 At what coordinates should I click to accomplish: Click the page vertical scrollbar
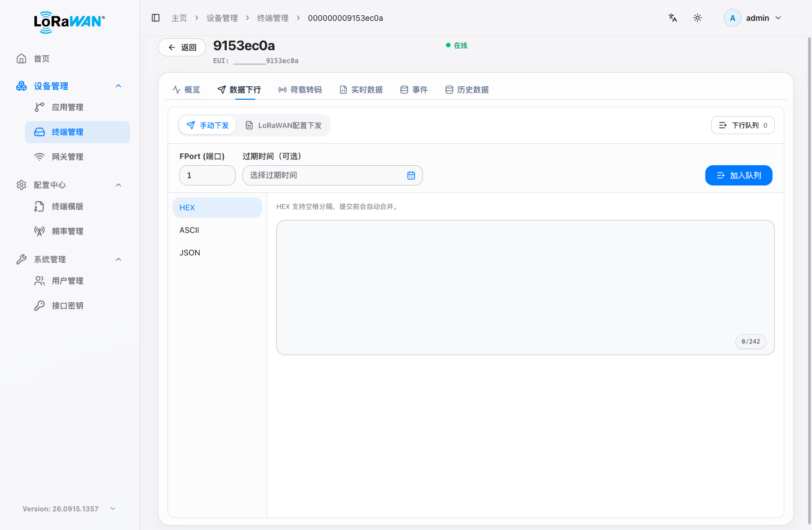pos(809,282)
